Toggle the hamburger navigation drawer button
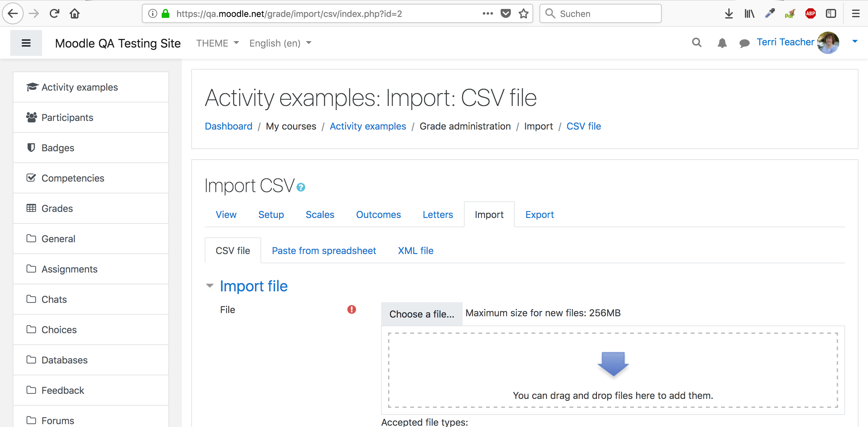The image size is (868, 427). [x=26, y=43]
